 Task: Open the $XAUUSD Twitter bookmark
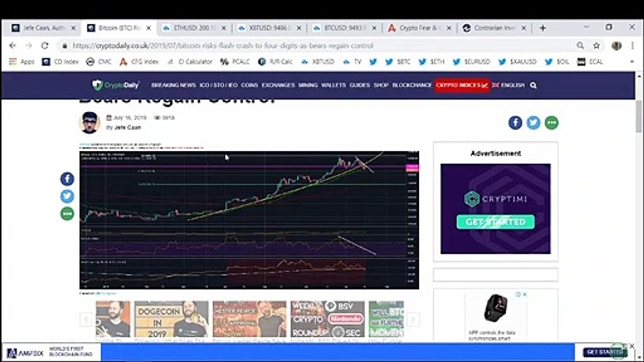[x=517, y=62]
